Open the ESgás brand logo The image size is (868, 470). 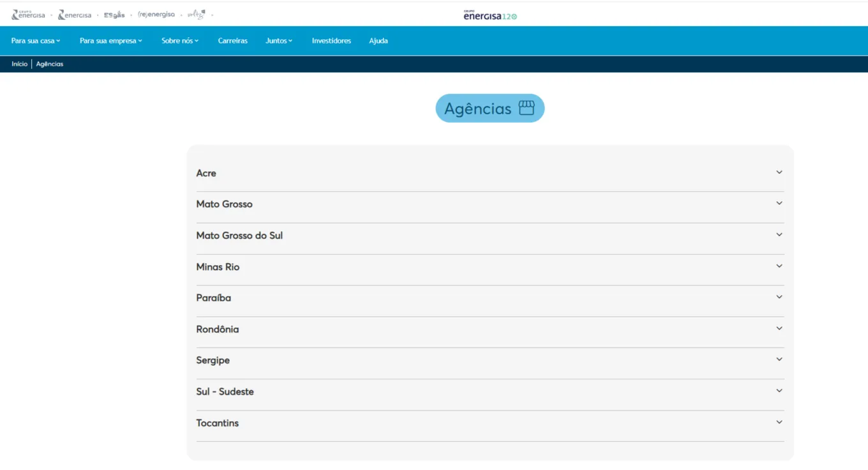tap(114, 15)
